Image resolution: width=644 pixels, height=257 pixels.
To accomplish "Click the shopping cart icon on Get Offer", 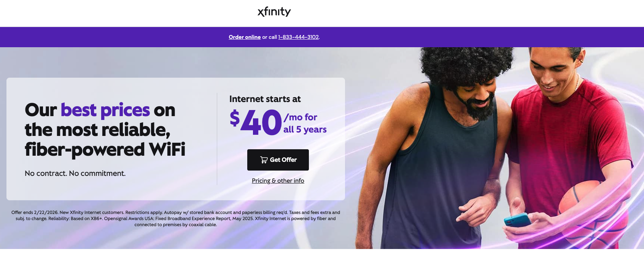I will click(x=264, y=160).
